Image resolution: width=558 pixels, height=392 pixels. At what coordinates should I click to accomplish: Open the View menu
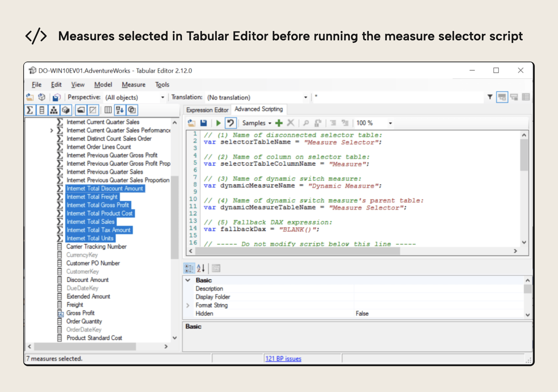78,84
